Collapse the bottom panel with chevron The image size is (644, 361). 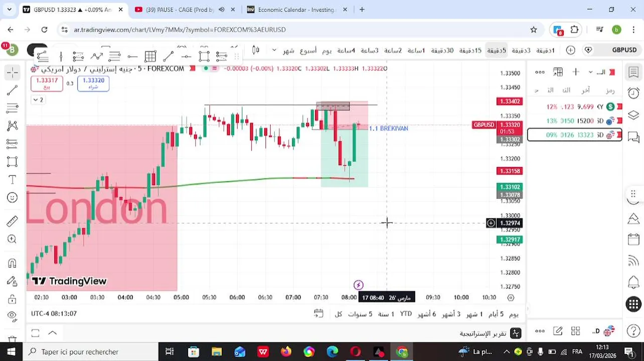click(53, 333)
